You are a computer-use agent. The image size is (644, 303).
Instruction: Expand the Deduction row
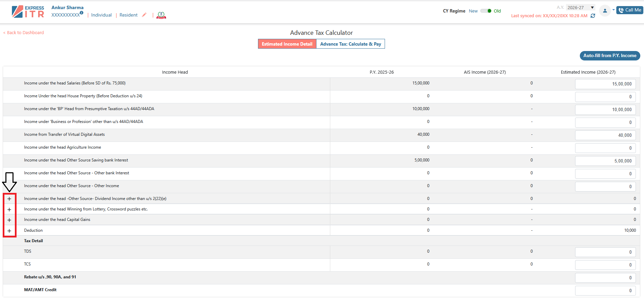tap(9, 231)
